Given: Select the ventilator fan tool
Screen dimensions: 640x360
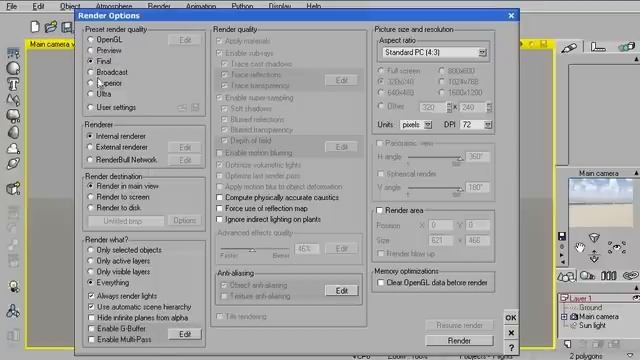Looking at the screenshot, I should coord(13,311).
